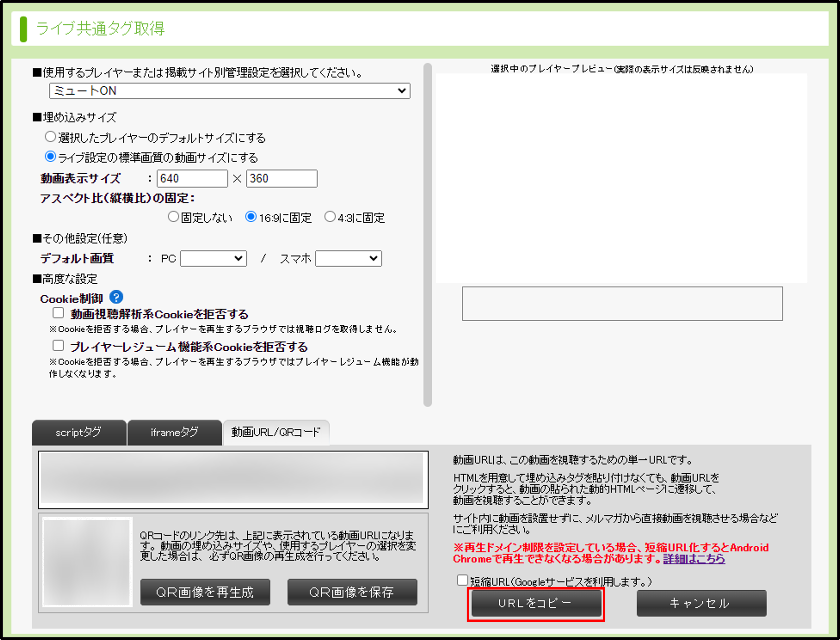This screenshot has height=640, width=840.
Task: Select the 固定しない aspect ratio option
Action: 173,217
